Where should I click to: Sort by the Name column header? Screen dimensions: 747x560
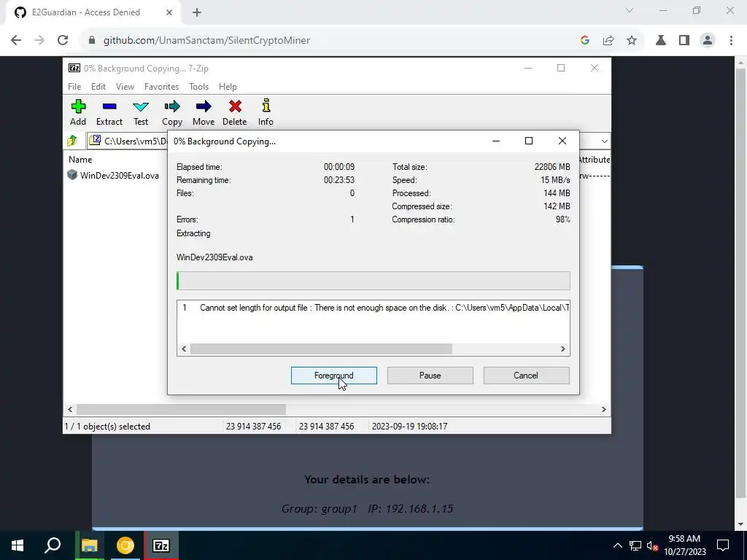pyautogui.click(x=80, y=160)
